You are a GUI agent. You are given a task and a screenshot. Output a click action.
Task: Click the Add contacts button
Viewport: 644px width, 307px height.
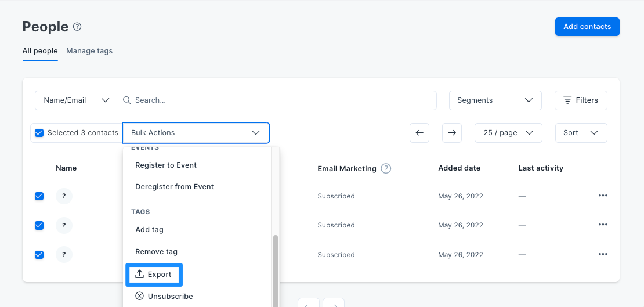point(587,27)
